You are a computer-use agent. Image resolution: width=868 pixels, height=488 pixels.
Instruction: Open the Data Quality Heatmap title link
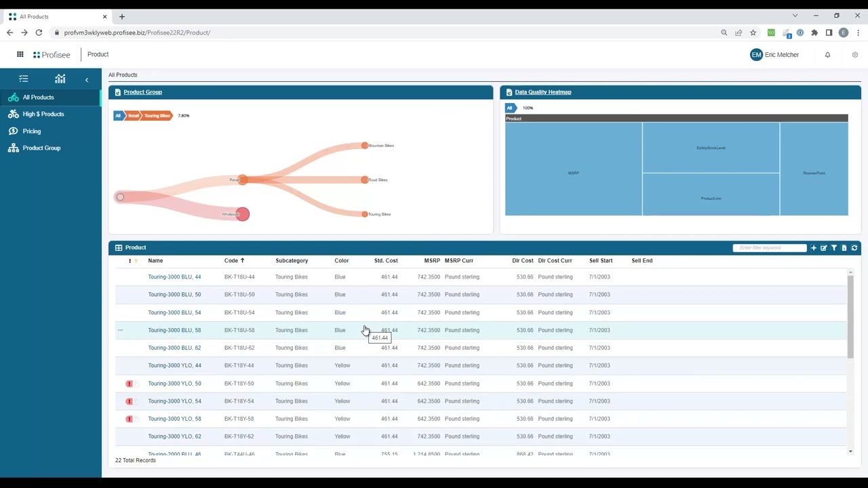543,92
